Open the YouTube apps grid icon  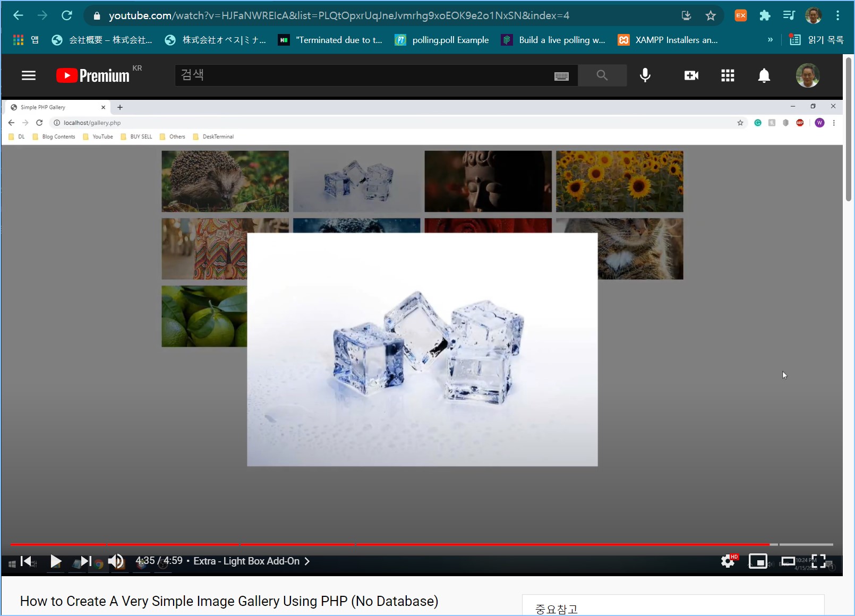tap(728, 75)
